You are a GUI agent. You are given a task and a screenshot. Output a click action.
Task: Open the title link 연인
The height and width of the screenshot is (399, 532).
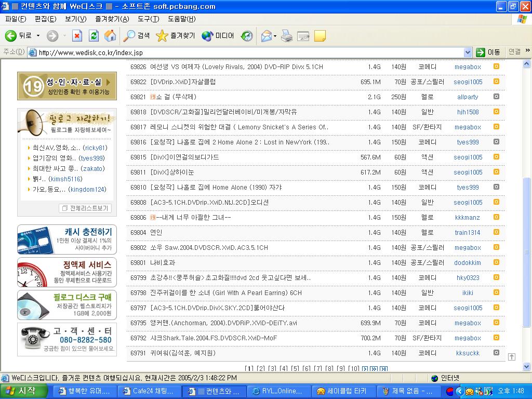(156, 232)
